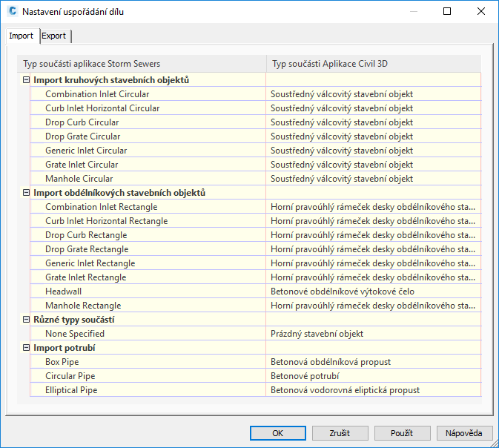Switch to the Export tab

pyautogui.click(x=53, y=36)
